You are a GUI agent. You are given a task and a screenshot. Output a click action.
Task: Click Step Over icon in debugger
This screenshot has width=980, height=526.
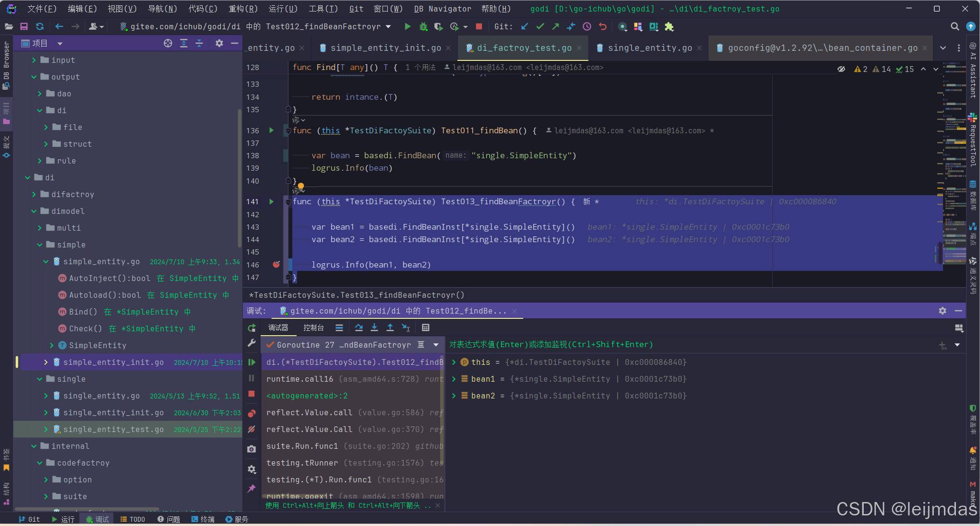click(359, 328)
